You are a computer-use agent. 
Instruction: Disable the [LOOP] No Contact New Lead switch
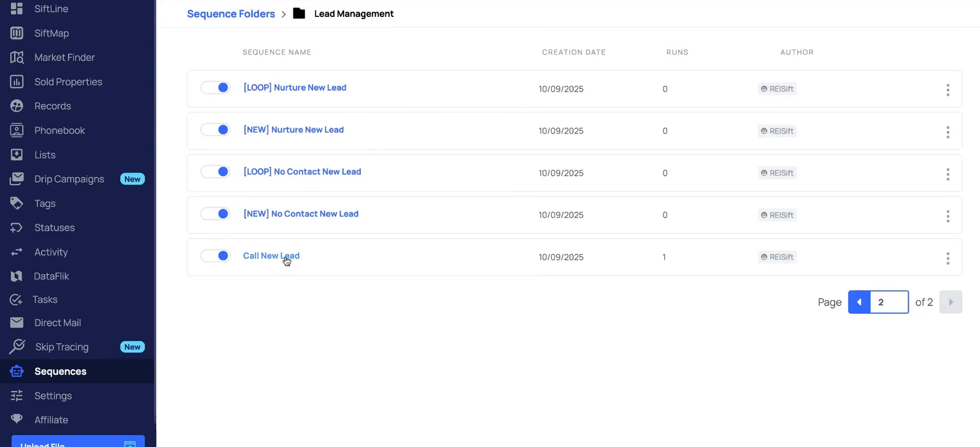[x=215, y=172]
